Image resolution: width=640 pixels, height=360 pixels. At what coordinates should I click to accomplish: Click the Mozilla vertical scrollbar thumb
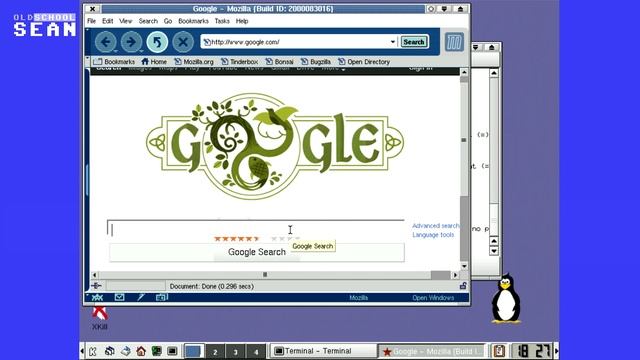point(464,140)
